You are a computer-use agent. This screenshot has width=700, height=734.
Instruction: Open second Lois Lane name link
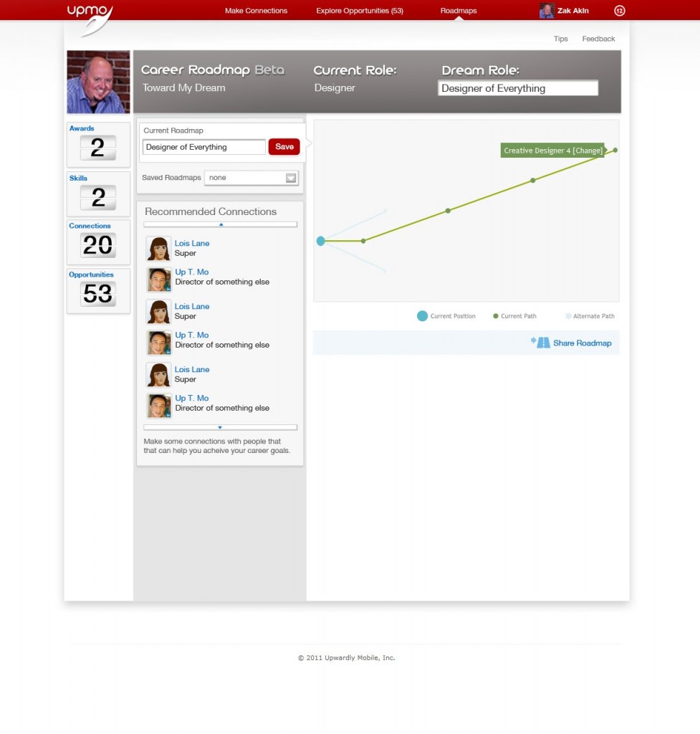(x=192, y=307)
